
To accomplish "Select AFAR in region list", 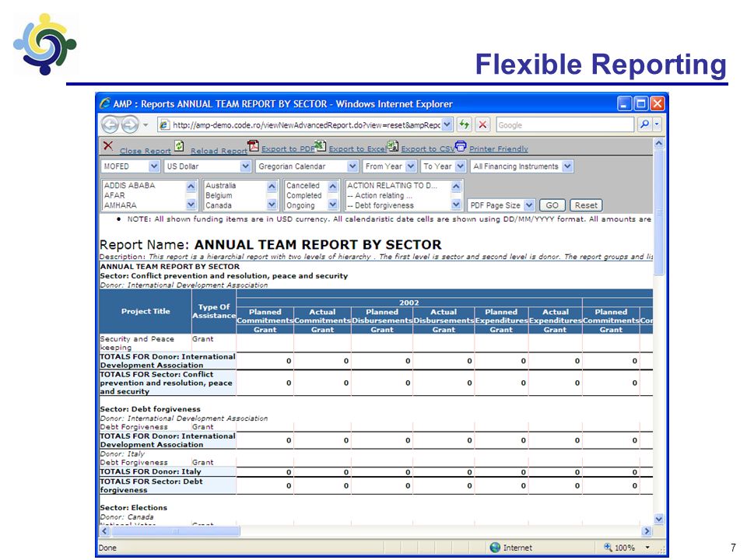I will coord(114,195).
